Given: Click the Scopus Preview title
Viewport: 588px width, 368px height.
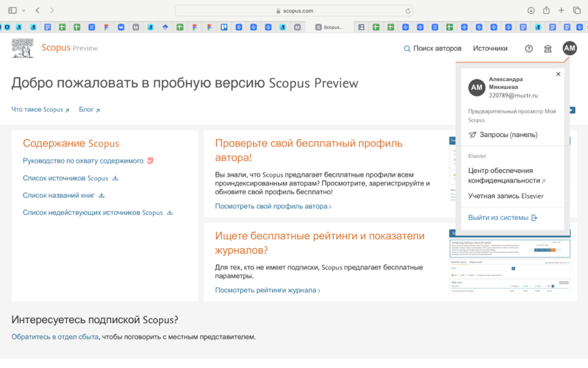Looking at the screenshot, I should point(69,48).
